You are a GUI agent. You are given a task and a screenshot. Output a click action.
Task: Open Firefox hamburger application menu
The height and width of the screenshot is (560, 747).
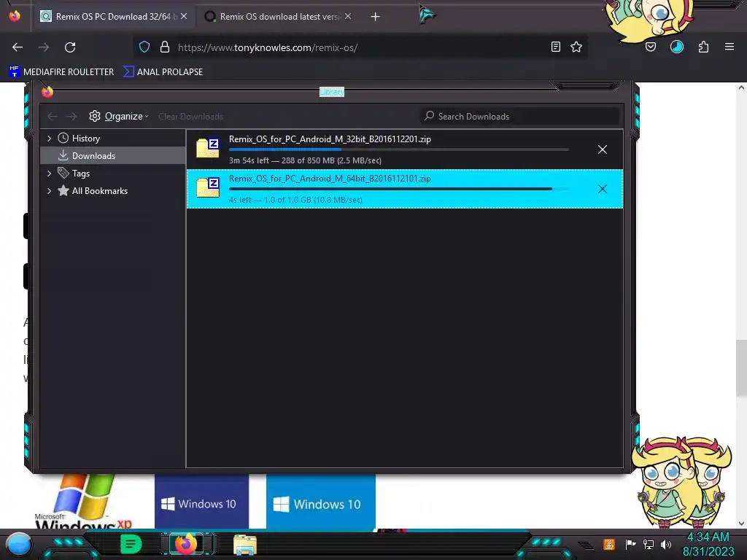pyautogui.click(x=729, y=47)
